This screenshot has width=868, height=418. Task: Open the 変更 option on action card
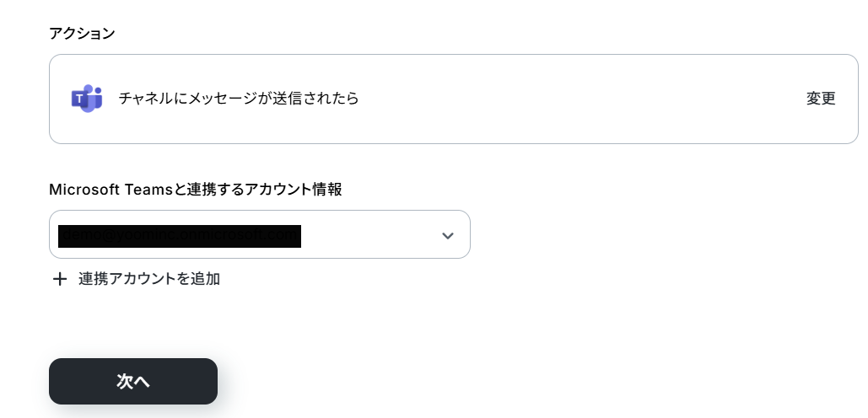coord(821,99)
